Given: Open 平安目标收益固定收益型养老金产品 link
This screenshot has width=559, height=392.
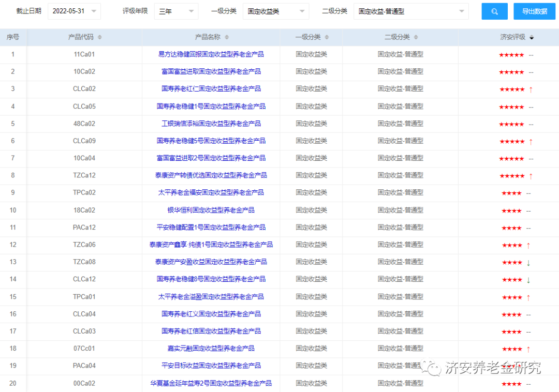Looking at the screenshot, I should click(x=211, y=365).
